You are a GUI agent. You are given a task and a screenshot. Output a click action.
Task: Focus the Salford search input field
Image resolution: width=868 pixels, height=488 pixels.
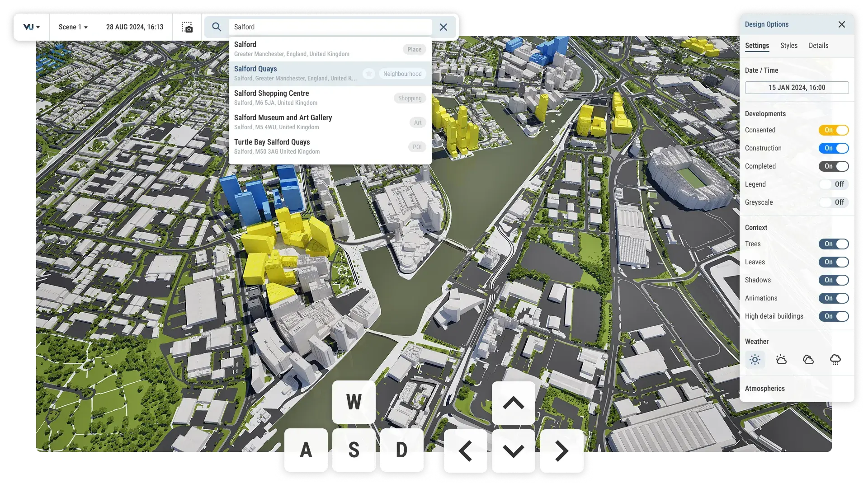click(330, 27)
